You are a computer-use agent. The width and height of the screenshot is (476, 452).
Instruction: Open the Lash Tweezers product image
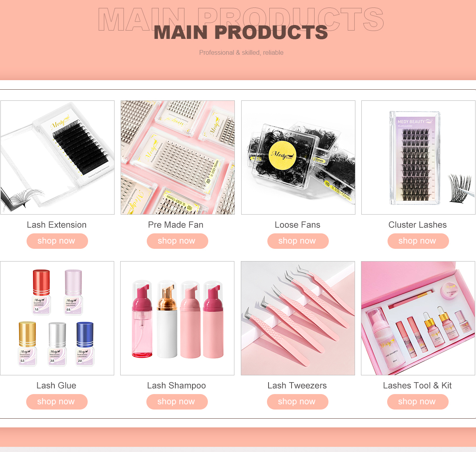click(298, 318)
